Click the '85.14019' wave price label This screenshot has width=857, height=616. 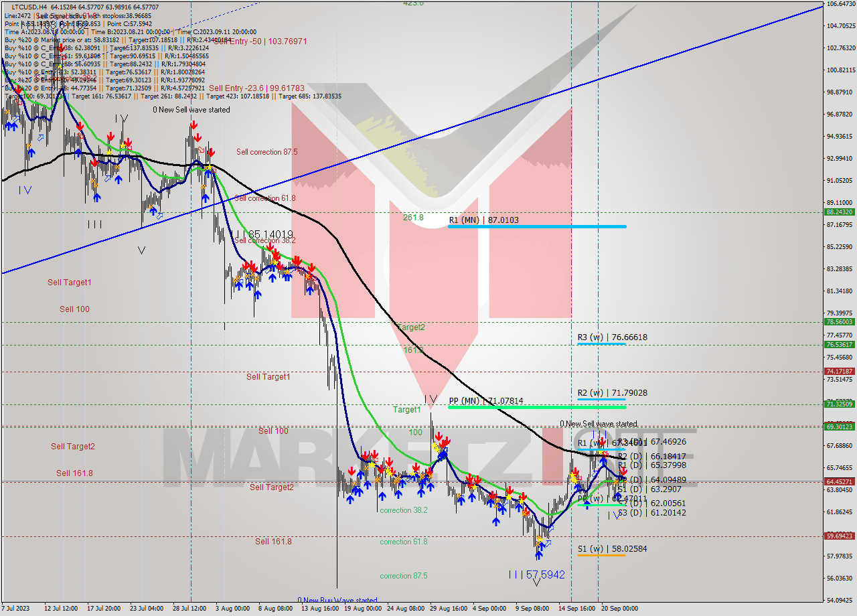tap(271, 235)
